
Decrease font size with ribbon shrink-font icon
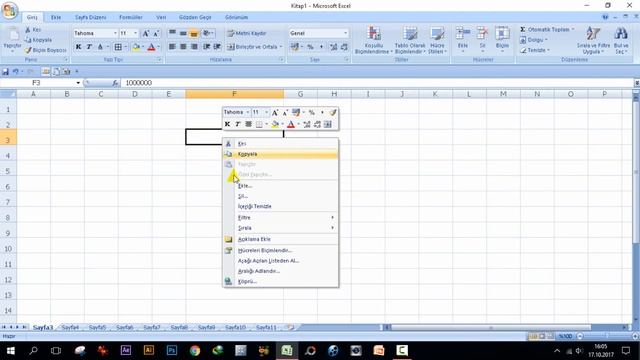pos(156,33)
